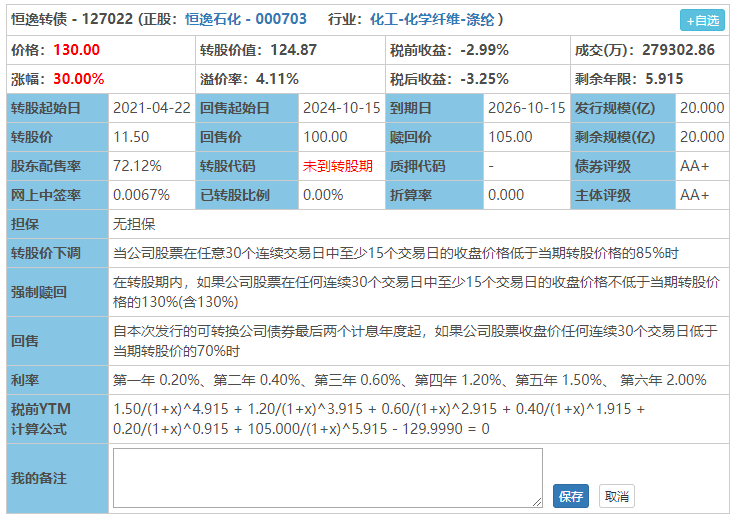Select the 回售 clause description text
This screenshot has width=738, height=522.
[x=415, y=341]
